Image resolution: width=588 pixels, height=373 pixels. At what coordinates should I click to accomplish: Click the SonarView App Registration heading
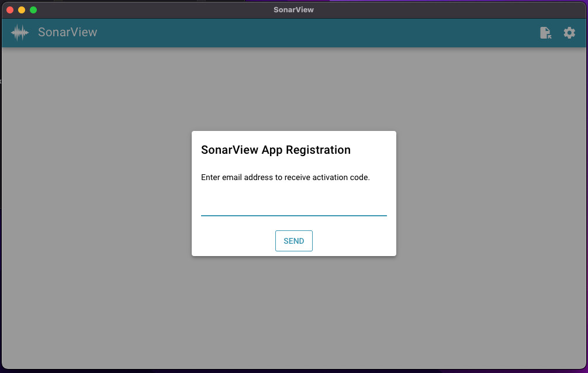(x=276, y=150)
